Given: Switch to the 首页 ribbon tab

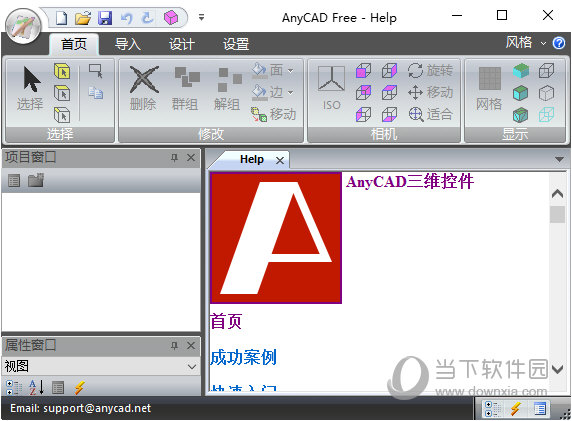Looking at the screenshot, I should pyautogui.click(x=74, y=44).
